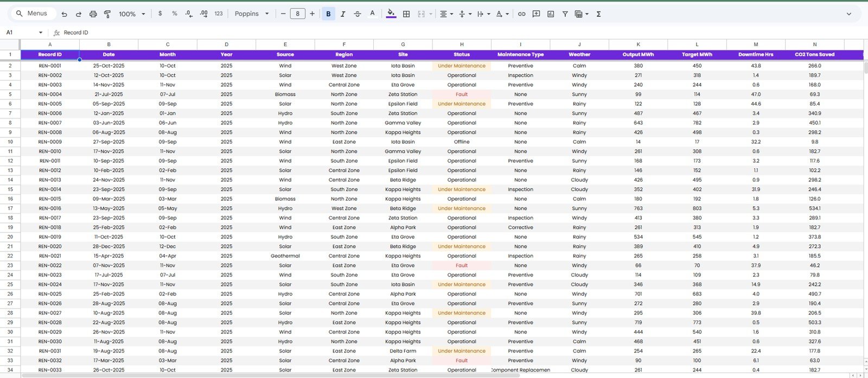The height and width of the screenshot is (378, 868).
Task: Select column H header
Action: point(462,45)
